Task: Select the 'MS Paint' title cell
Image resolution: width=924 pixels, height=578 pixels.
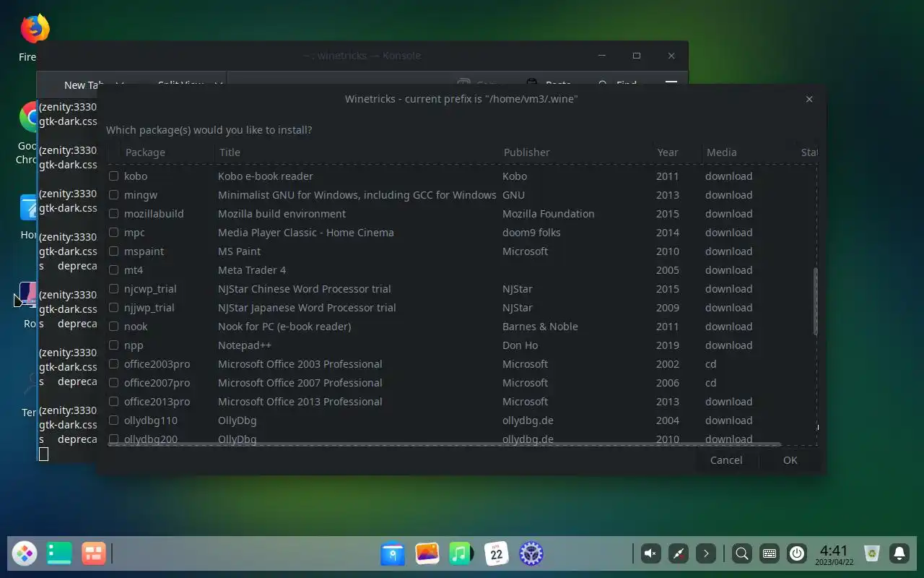Action: [240, 251]
